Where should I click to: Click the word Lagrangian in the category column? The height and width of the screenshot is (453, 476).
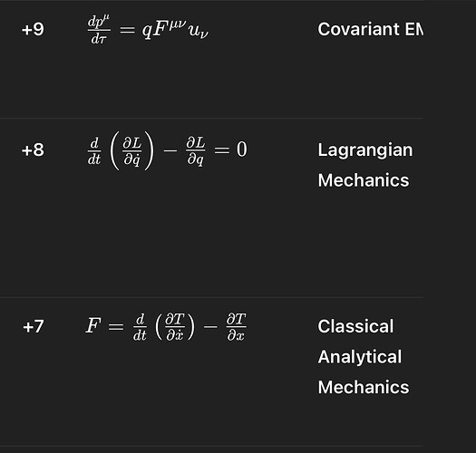click(x=365, y=149)
